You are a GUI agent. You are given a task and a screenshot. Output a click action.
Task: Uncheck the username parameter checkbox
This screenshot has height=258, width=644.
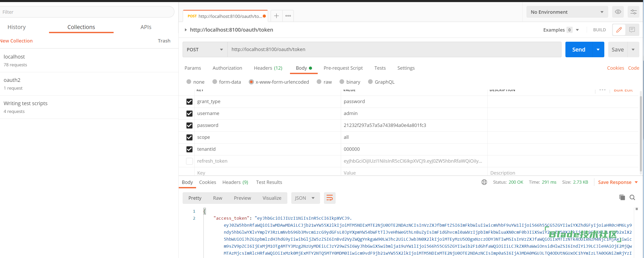pyautogui.click(x=189, y=113)
